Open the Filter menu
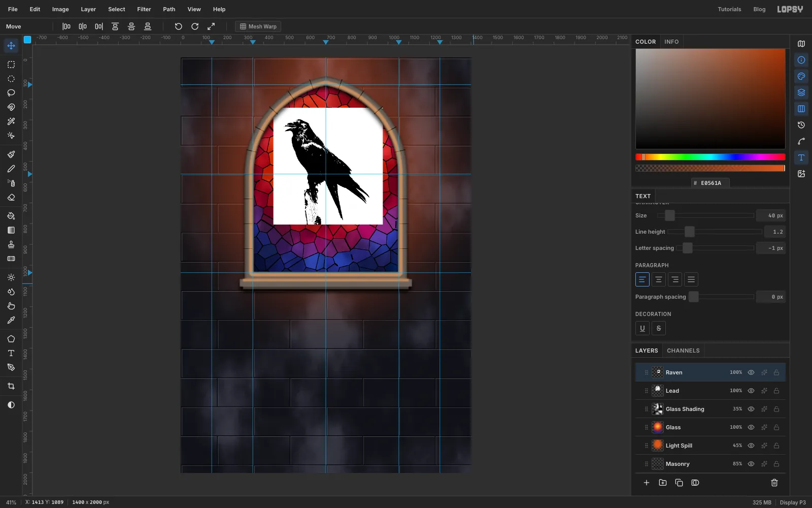 point(144,9)
